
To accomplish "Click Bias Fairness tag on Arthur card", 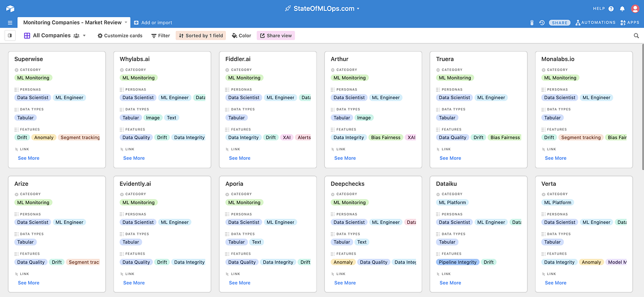I will click(386, 138).
